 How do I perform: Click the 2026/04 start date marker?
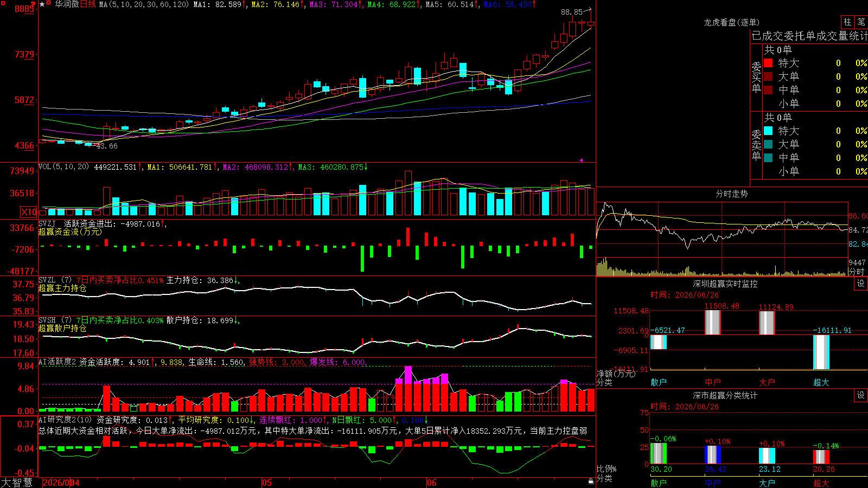click(61, 483)
